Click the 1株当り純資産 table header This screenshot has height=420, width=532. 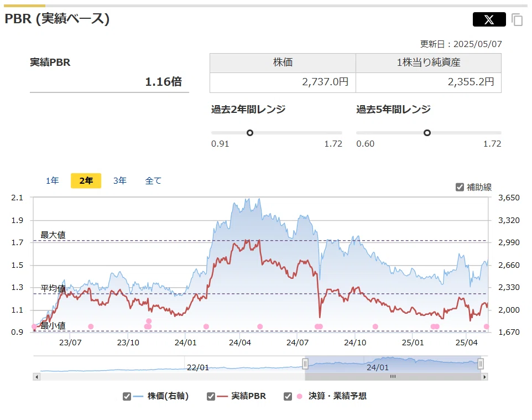tap(429, 63)
